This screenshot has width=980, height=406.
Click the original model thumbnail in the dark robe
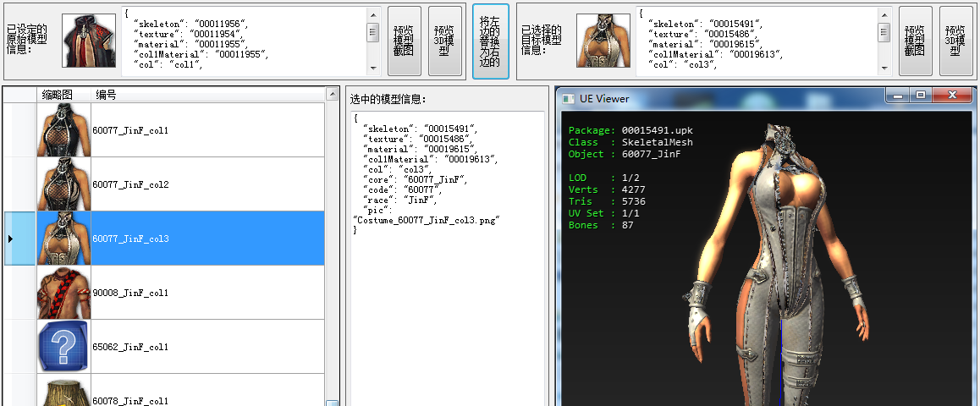coord(89,41)
